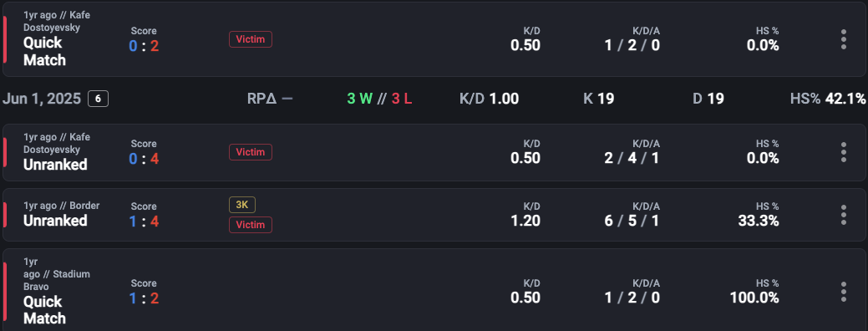Screen dimensions: 868x331
Task: Click the 6 / 5 / 1 K/D/A stat
Action: point(632,221)
